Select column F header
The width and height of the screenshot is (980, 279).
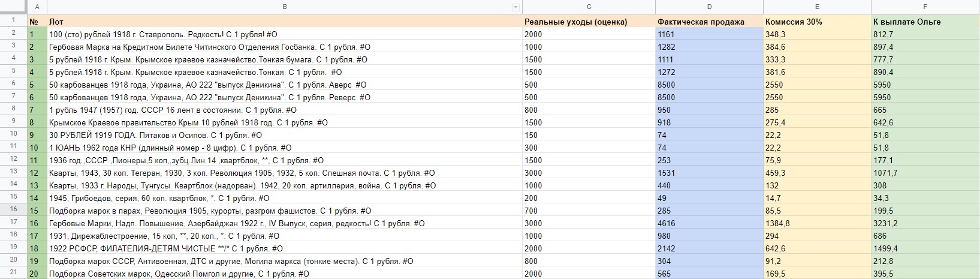pos(925,7)
